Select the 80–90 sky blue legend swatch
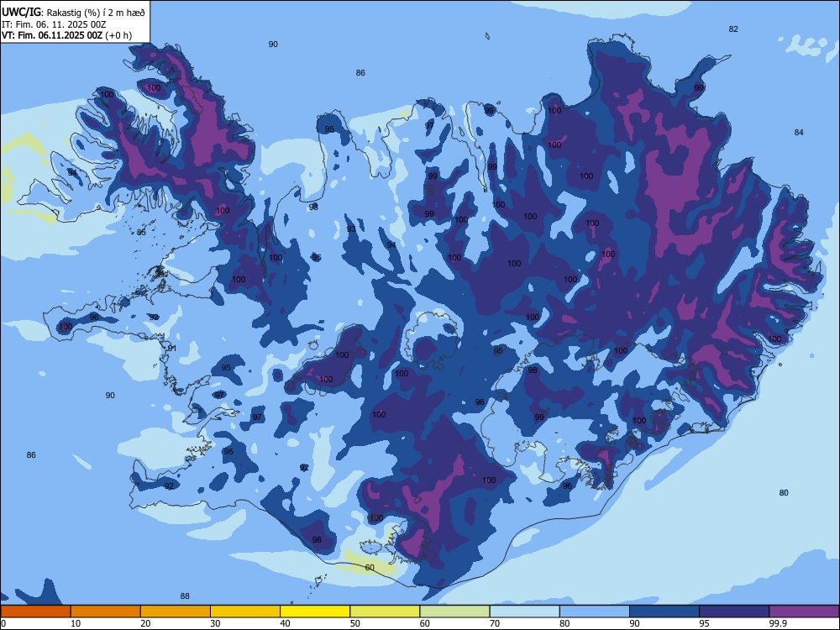Viewport: 840px width, 630px height. pos(595,612)
